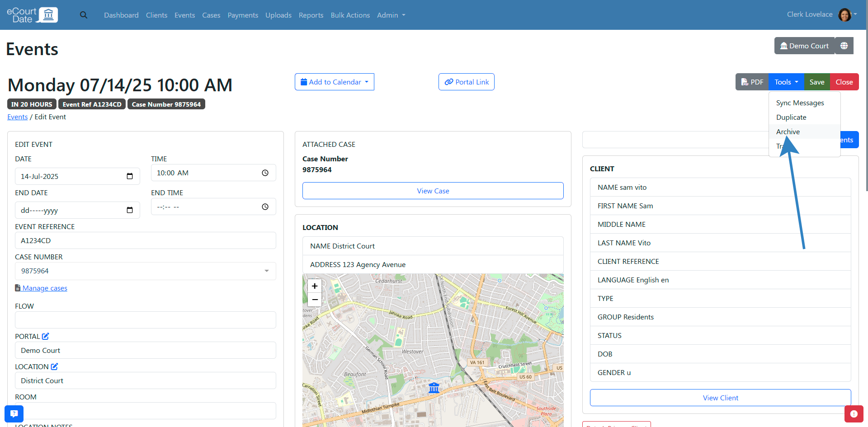
Task: Click the GENDER u row
Action: pos(721,372)
